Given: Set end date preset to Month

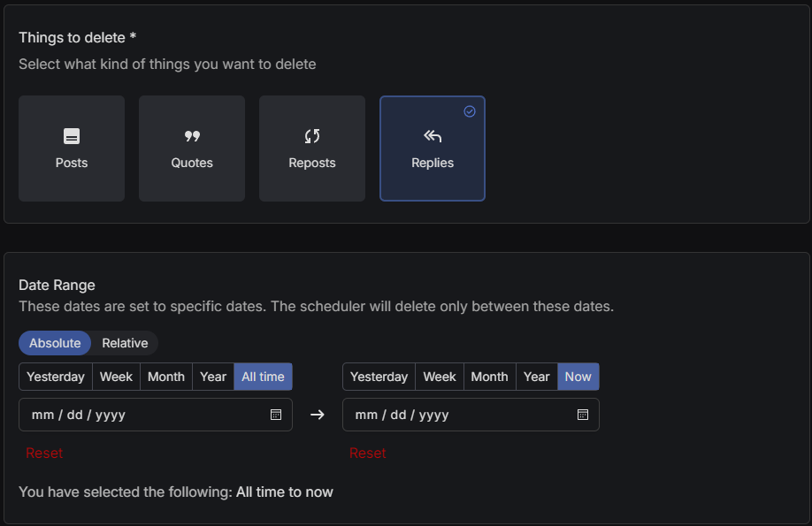Looking at the screenshot, I should pyautogui.click(x=489, y=377).
